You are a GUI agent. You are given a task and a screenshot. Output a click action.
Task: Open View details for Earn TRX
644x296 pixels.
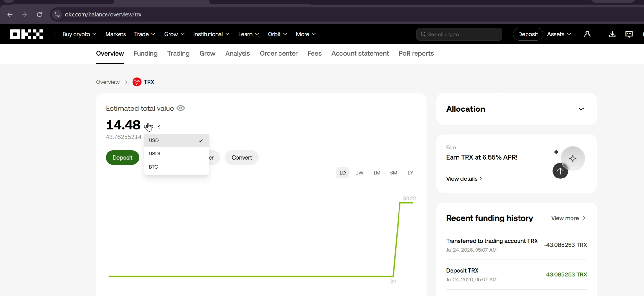464,179
